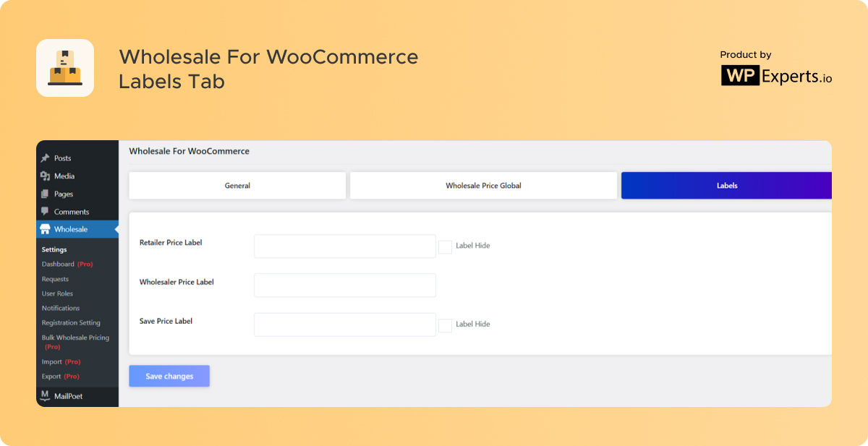
Task: Select the Labels tab
Action: pos(726,186)
